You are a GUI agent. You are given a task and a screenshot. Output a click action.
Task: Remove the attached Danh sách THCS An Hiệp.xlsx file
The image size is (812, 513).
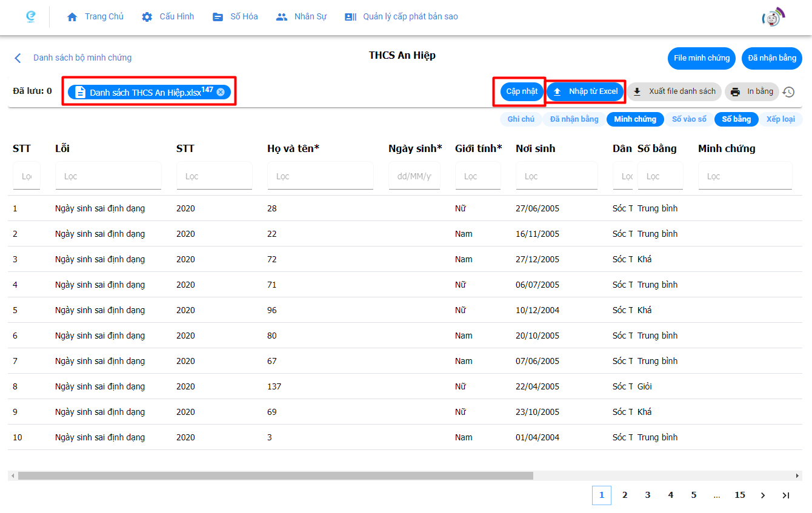pos(221,92)
